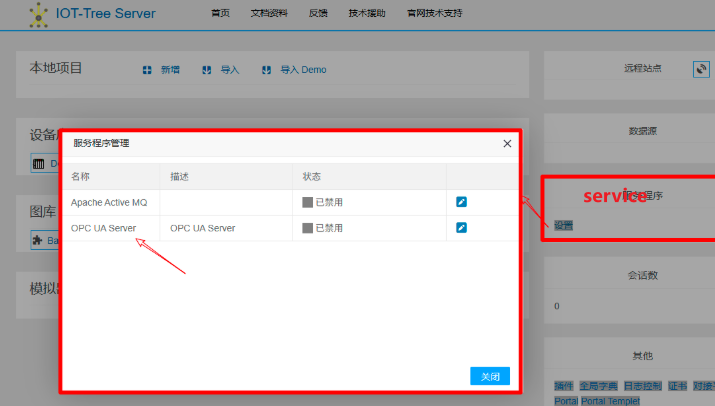Image resolution: width=715 pixels, height=406 pixels.
Task: Click 已禁用 status in Apache Active MQ row
Action: [x=322, y=202]
